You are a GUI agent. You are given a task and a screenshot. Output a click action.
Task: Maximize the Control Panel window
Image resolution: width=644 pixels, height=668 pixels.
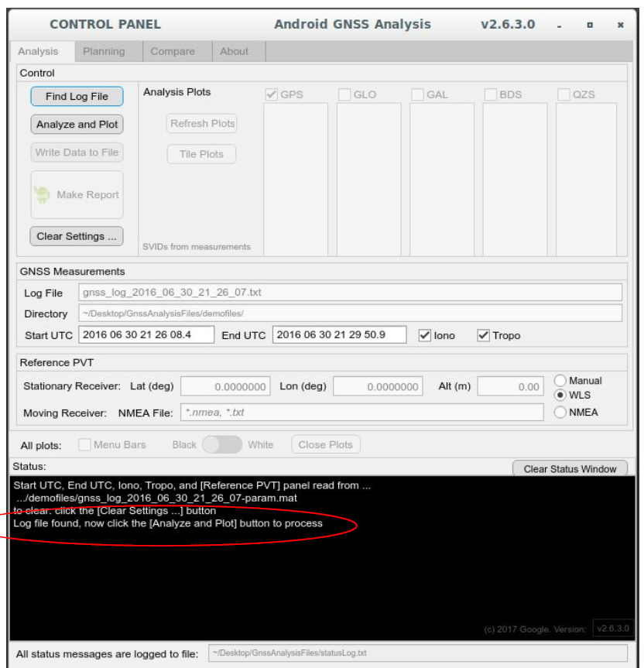pos(590,26)
